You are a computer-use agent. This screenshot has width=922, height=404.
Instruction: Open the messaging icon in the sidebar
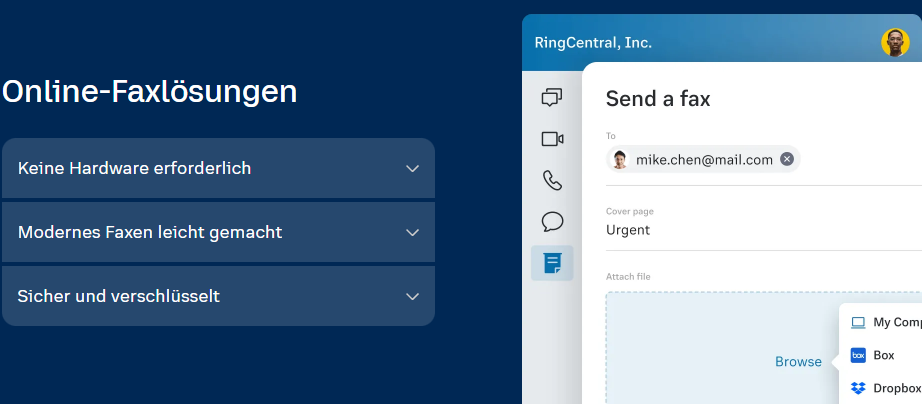click(552, 97)
